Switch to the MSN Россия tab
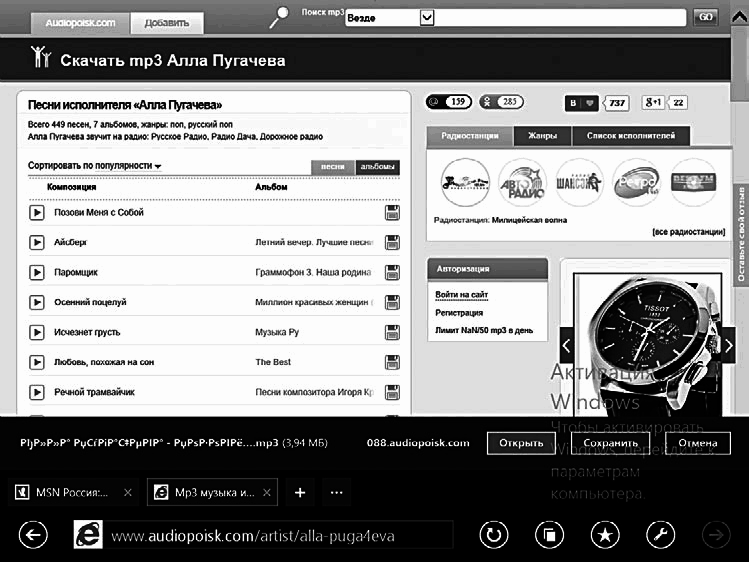Image resolution: width=749 pixels, height=562 pixels. [x=73, y=492]
